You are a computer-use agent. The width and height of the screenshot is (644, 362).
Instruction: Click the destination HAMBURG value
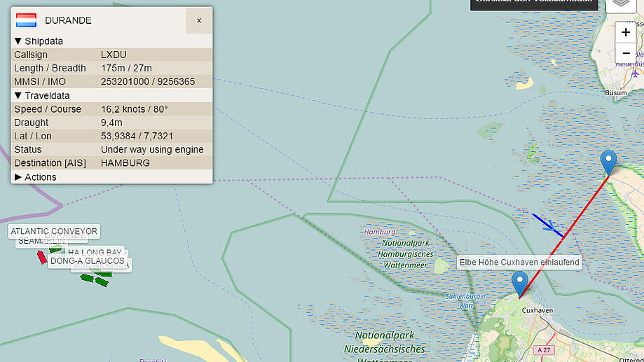tap(125, 163)
